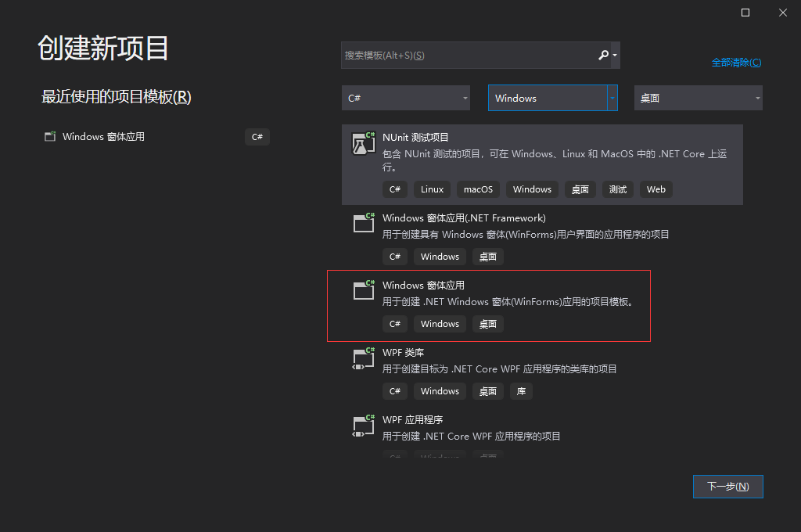Select Windows 窗体应用(.NET Framework) template icon
The image size is (801, 532).
pos(364,223)
